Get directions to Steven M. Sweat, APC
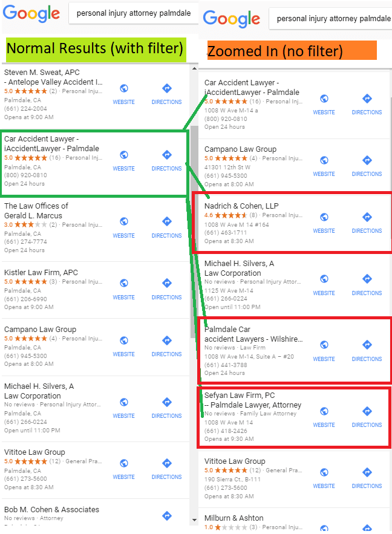This screenshot has width=392, height=534. coord(166,94)
